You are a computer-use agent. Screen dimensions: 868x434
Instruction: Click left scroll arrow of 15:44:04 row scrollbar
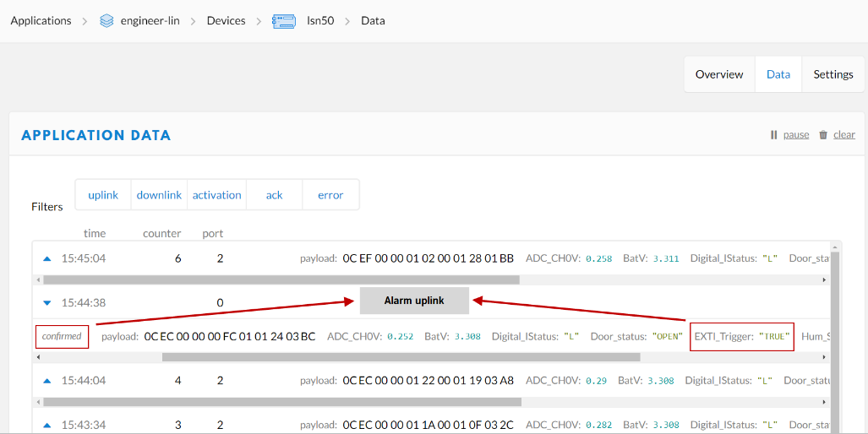point(38,402)
